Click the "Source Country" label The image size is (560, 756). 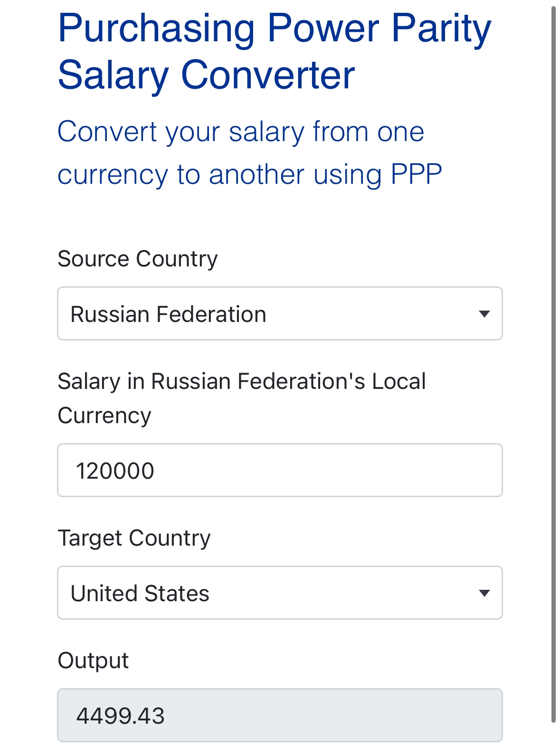pyautogui.click(x=137, y=259)
